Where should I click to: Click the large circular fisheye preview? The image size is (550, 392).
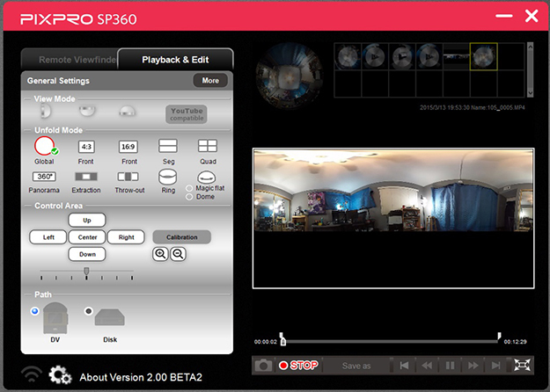[290, 75]
